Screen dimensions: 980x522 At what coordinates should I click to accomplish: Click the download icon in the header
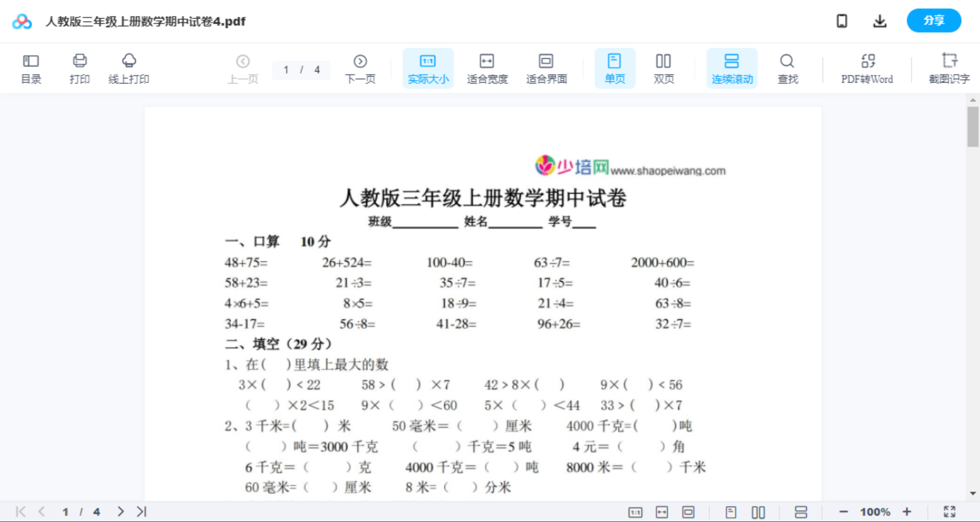pyautogui.click(x=879, y=20)
